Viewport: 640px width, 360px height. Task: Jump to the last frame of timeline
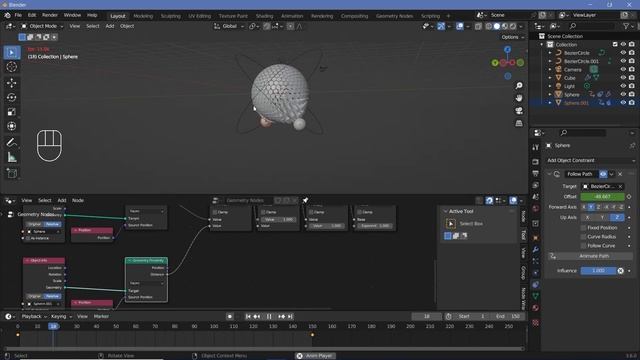tap(290, 316)
